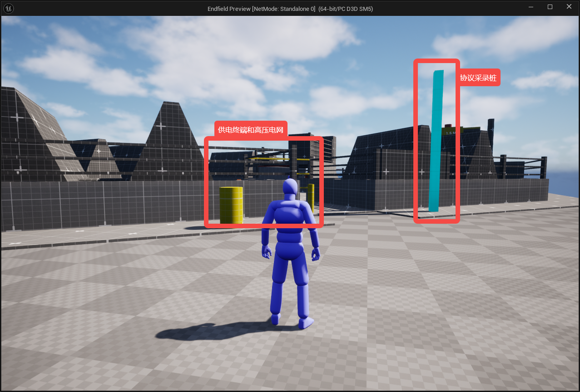Click the blue mannequin's torso
Viewport: 580px width, 392px height.
[290, 227]
